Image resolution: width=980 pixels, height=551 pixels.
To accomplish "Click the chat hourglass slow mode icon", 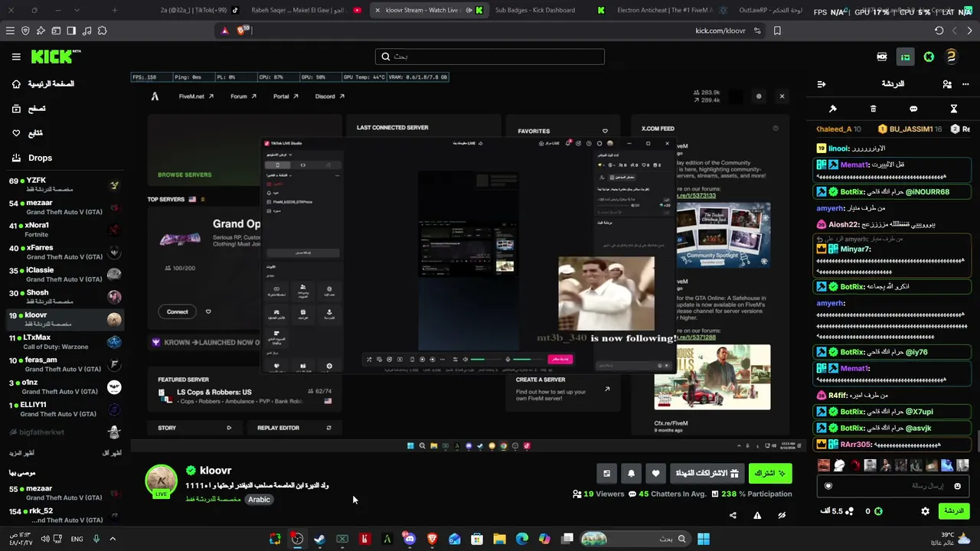I will click(954, 109).
